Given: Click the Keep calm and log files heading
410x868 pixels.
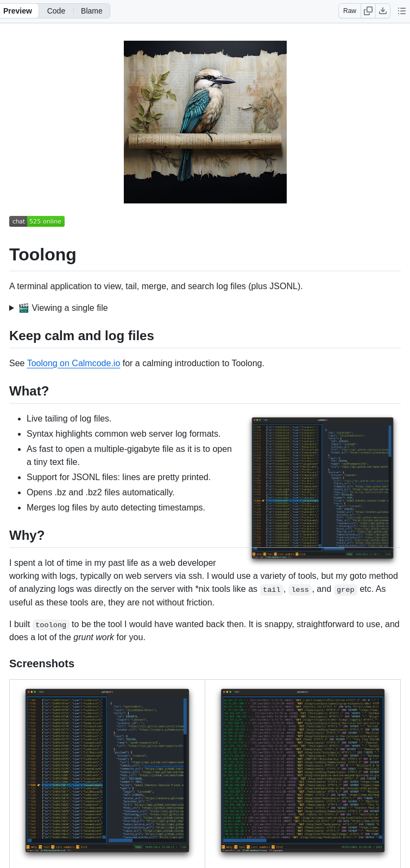Looking at the screenshot, I should tap(81, 336).
